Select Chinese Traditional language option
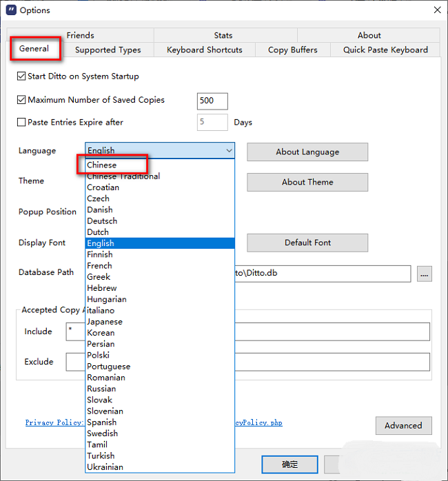Viewport: 448px width, 481px height. click(160, 176)
